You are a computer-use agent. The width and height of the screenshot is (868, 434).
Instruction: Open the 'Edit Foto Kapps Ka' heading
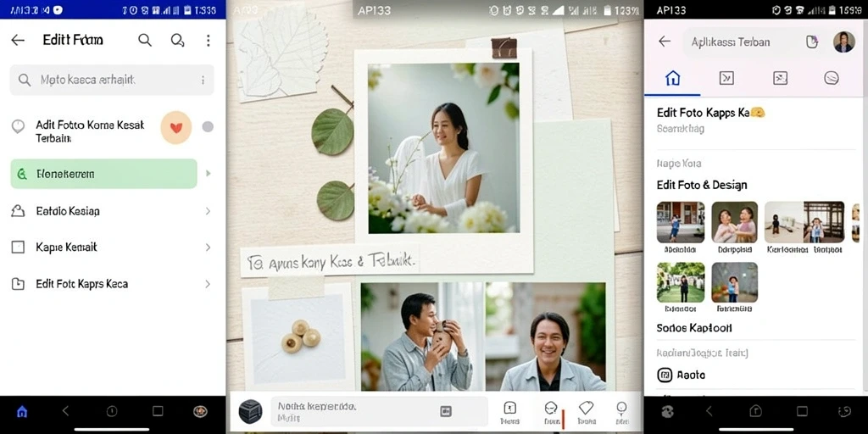pyautogui.click(x=710, y=113)
